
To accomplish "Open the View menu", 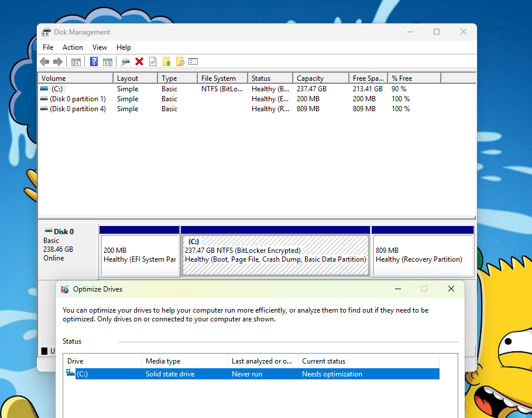I will [x=99, y=47].
